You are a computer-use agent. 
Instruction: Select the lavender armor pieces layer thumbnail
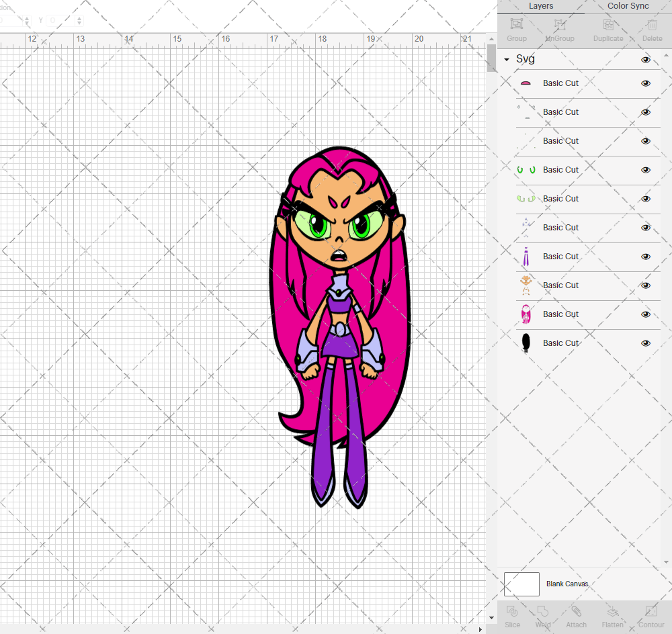pyautogui.click(x=526, y=228)
